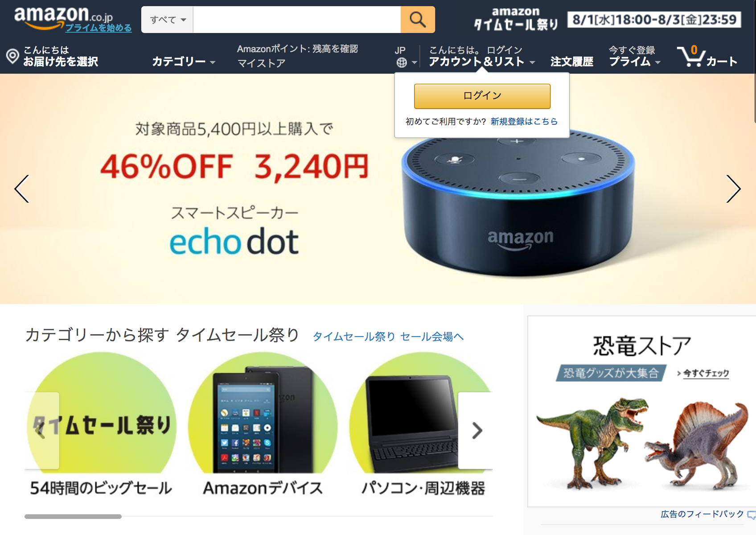This screenshot has height=535, width=756.
Task: Click the 新規登録はこちら link
Action: (524, 121)
